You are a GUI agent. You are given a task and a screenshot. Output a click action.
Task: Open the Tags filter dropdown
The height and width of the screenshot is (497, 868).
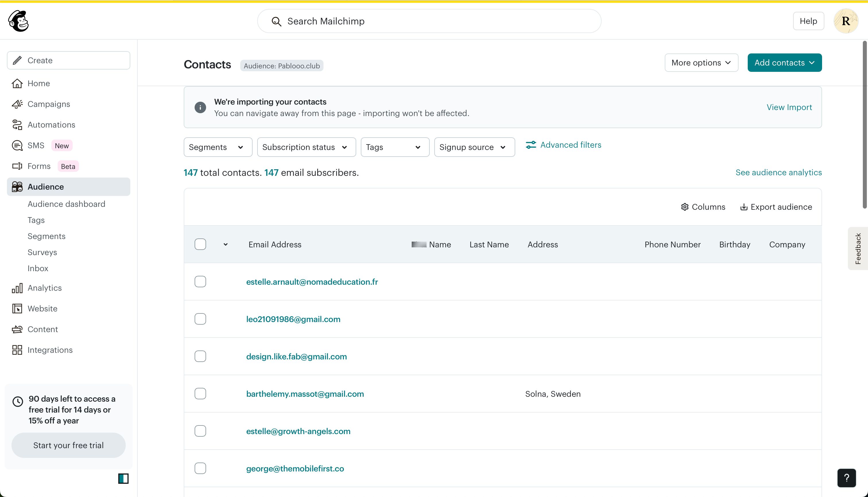coord(395,147)
